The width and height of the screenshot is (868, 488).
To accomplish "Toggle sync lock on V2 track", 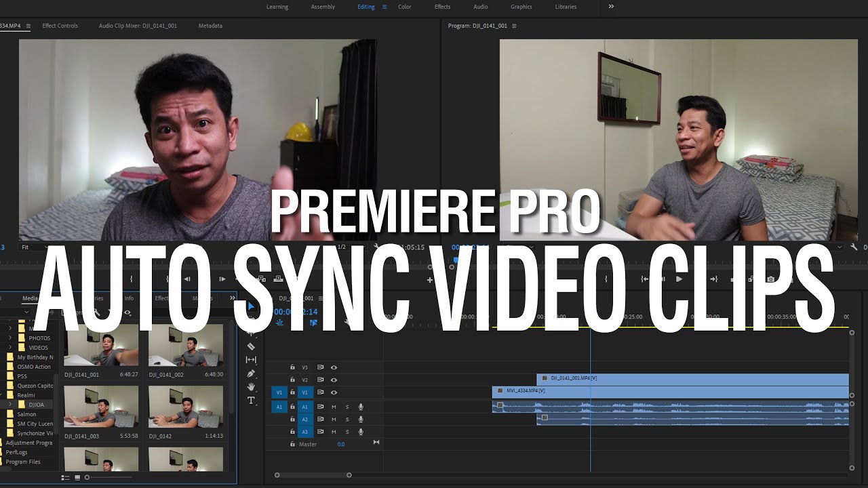I will point(321,380).
